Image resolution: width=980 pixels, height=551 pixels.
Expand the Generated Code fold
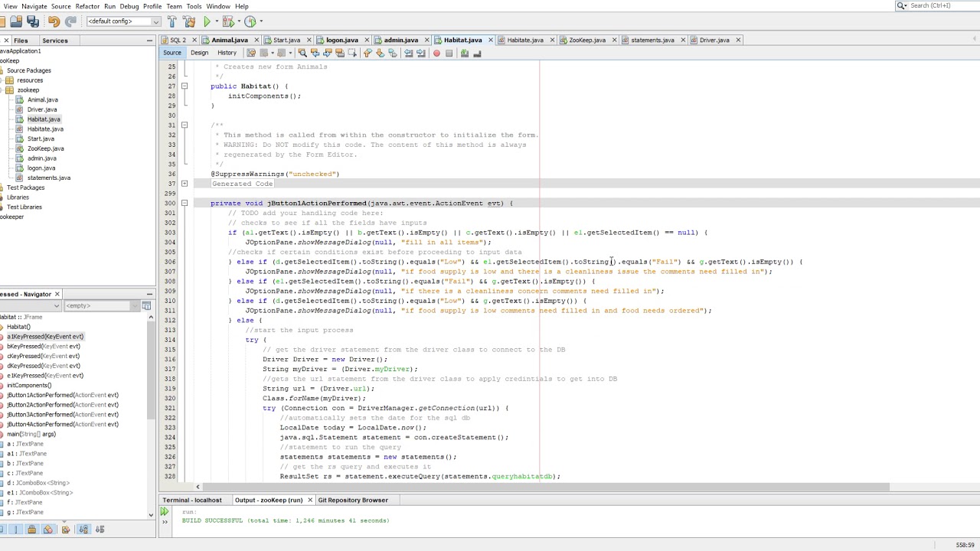coord(185,184)
